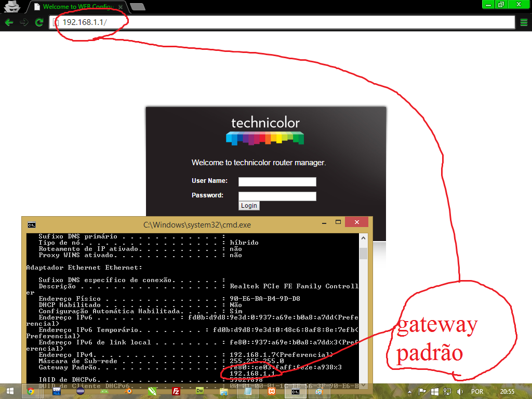Click the Chrome incognito icon
The height and width of the screenshot is (399, 532).
[x=12, y=6]
